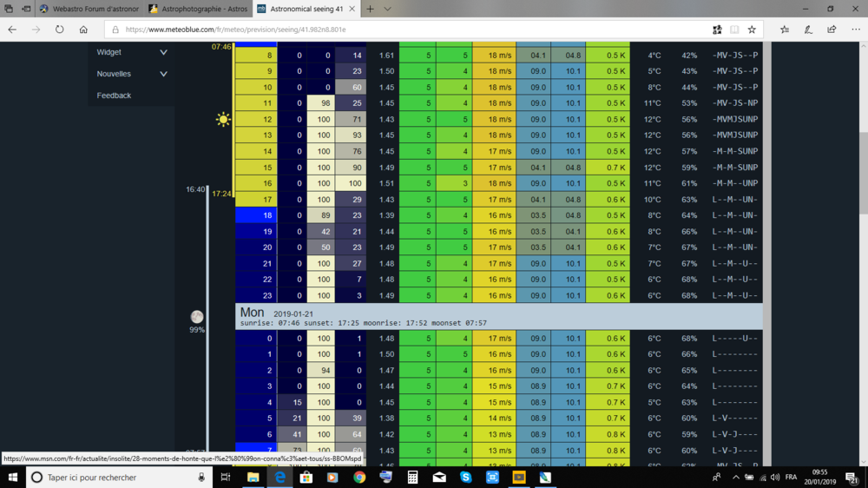Click the Edge icon on taskbar
Screen dimensions: 868x488
[279, 477]
